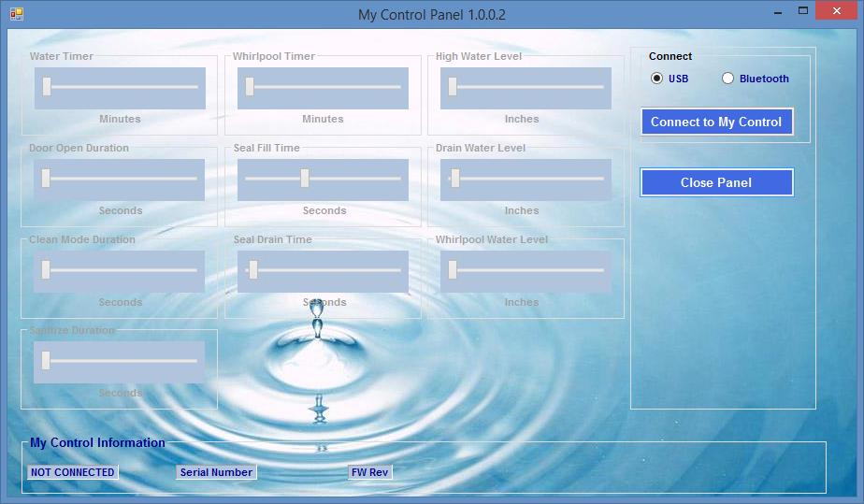Click the Serial Number label

point(216,472)
